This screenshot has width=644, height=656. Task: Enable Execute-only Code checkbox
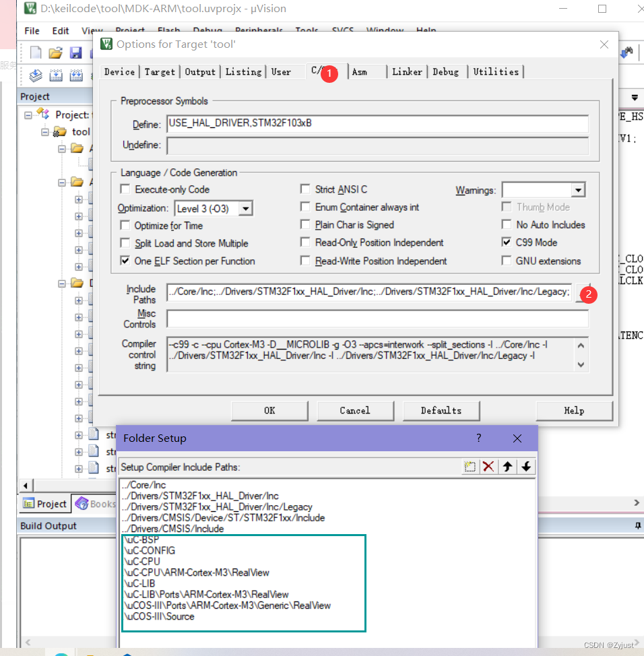(x=125, y=189)
